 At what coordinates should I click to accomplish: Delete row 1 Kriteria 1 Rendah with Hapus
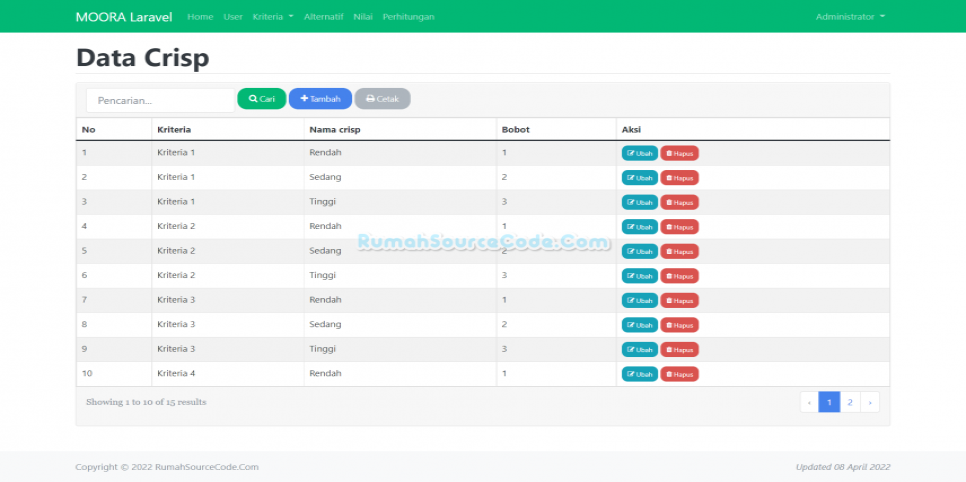pyautogui.click(x=680, y=153)
